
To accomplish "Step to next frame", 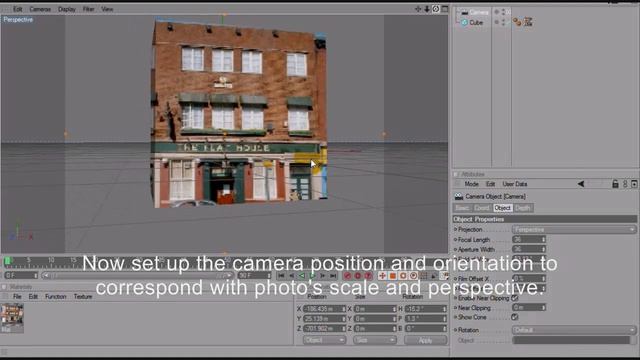I will 322,276.
